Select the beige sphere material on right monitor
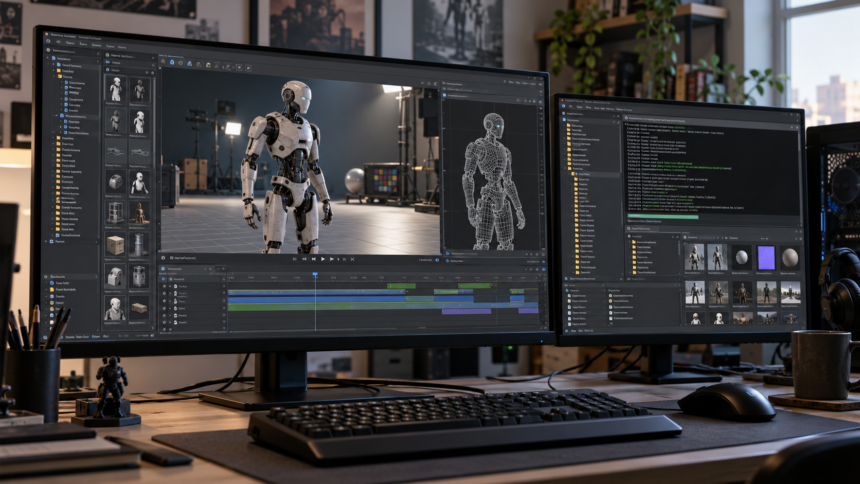This screenshot has height=484, width=860. [790, 257]
